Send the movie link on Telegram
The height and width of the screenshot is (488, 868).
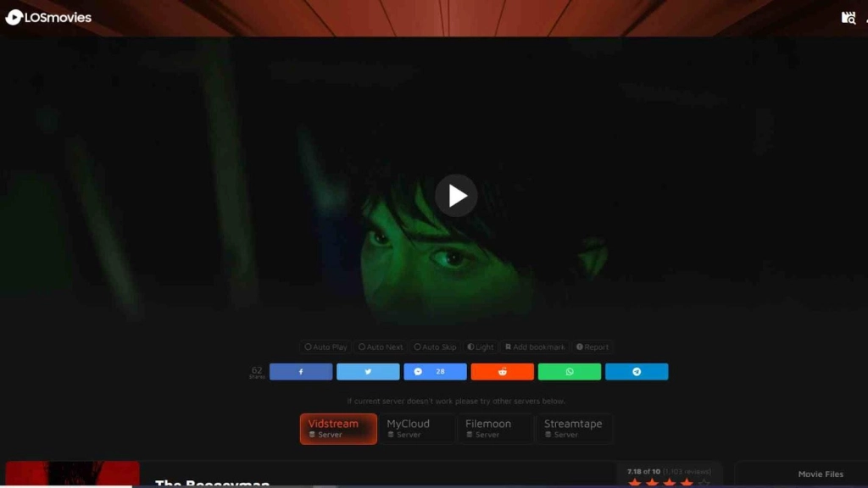pyautogui.click(x=637, y=371)
